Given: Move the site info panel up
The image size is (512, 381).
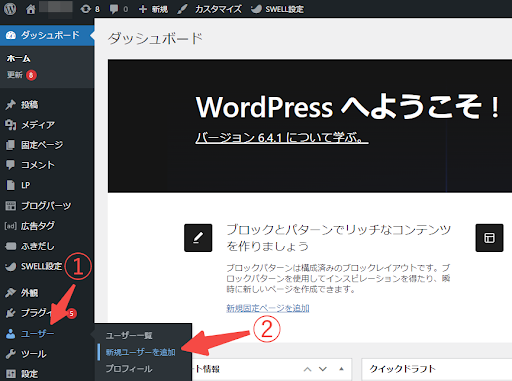Looking at the screenshot, I should coord(307,369).
